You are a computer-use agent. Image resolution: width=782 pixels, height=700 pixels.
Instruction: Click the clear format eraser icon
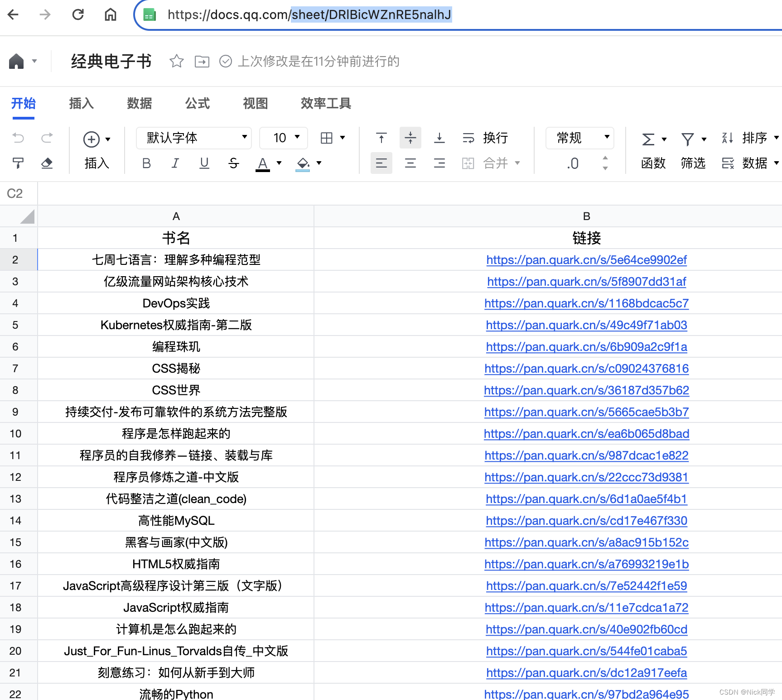47,163
